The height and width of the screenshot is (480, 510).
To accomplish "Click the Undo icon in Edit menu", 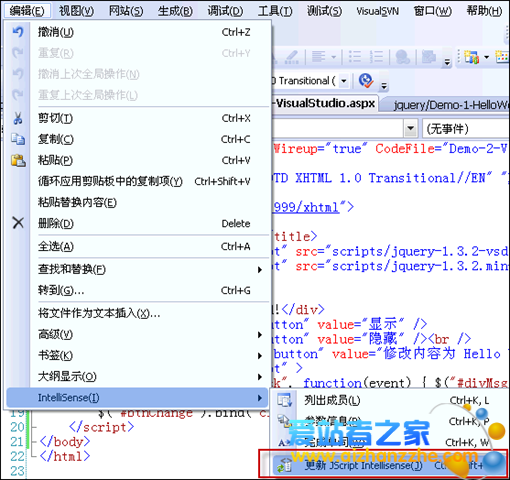I will click(18, 32).
